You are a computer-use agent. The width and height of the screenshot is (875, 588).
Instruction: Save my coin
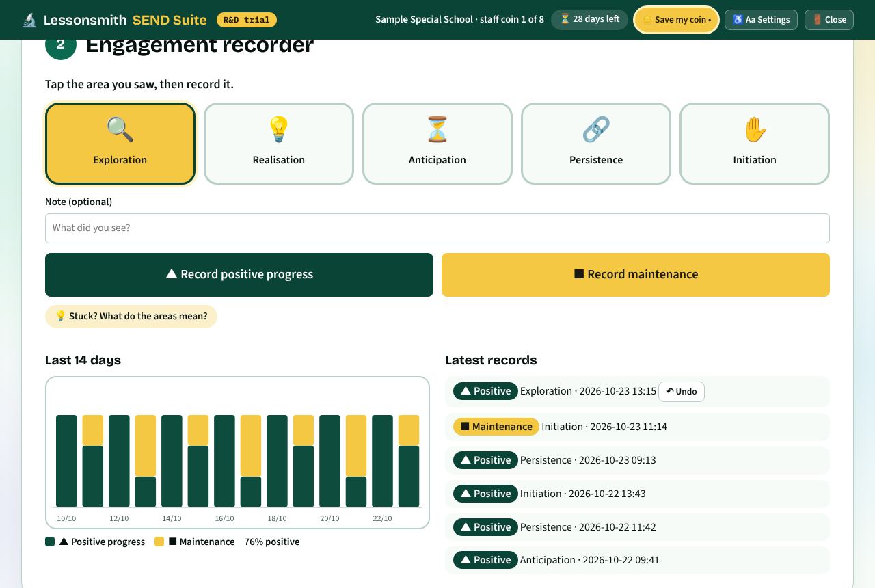(676, 20)
